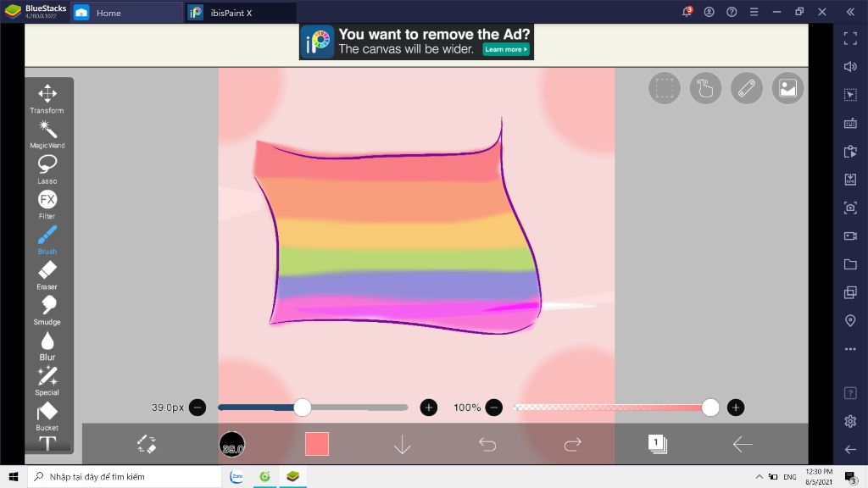Select the Brush tool
The image size is (868, 488).
click(x=47, y=240)
